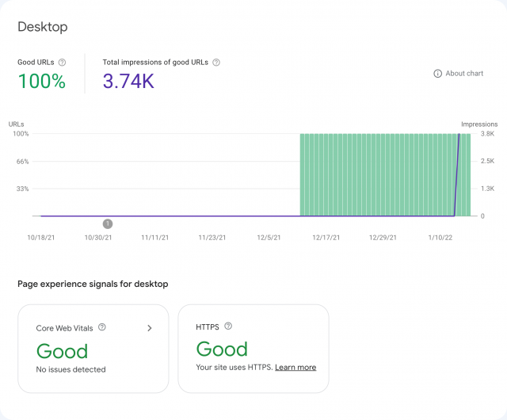Expand Core Web Vitals using the chevron arrow
This screenshot has height=420, width=507.
coord(150,328)
